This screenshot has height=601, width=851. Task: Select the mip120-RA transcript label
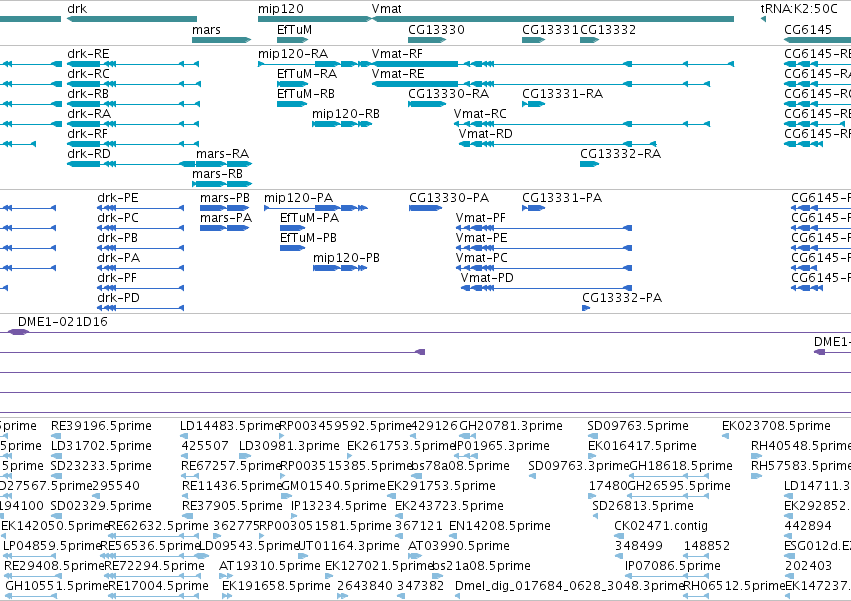[x=293, y=54]
